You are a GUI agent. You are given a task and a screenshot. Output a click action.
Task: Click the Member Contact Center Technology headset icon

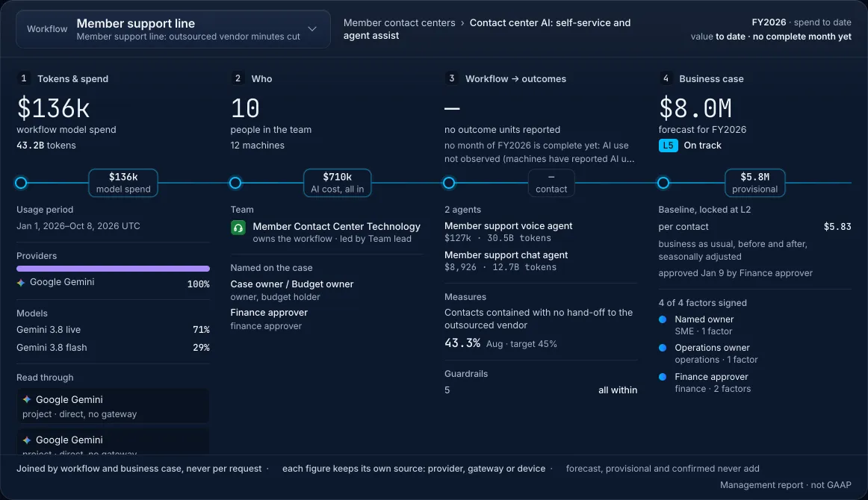[x=238, y=228]
